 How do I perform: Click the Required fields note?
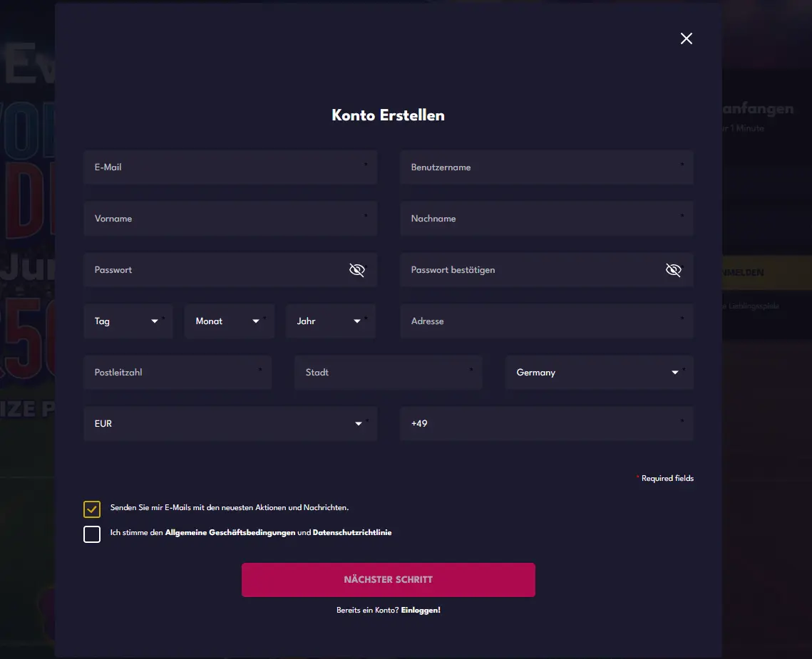pos(665,478)
